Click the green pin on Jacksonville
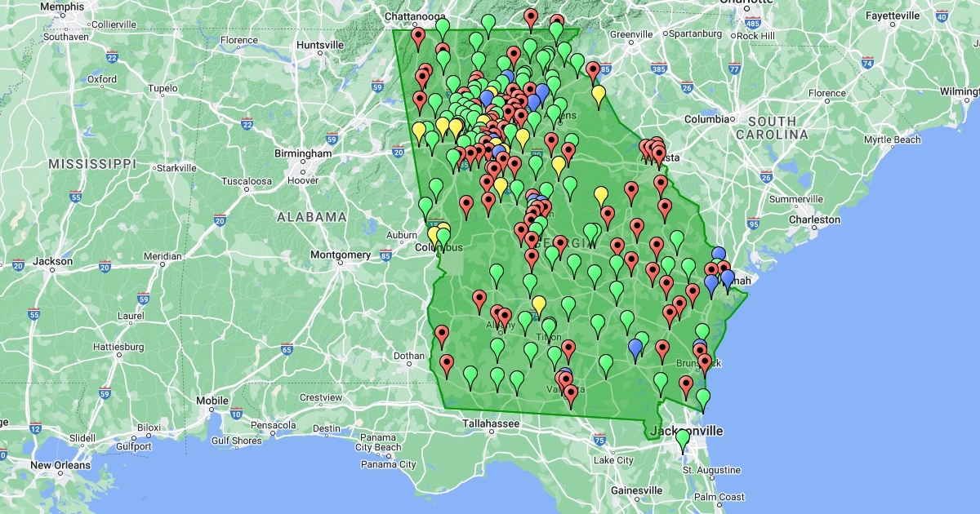Image resolution: width=980 pixels, height=514 pixels. click(x=683, y=439)
